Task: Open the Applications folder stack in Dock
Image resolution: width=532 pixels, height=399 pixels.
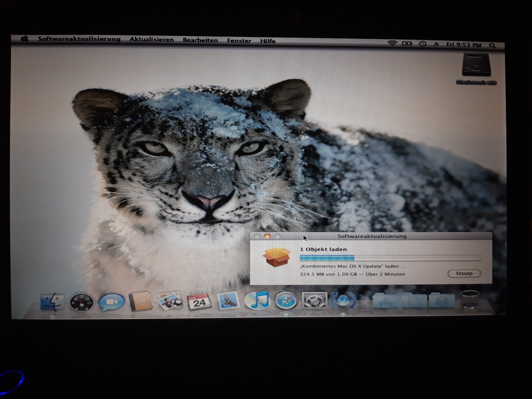Action: pos(386,301)
